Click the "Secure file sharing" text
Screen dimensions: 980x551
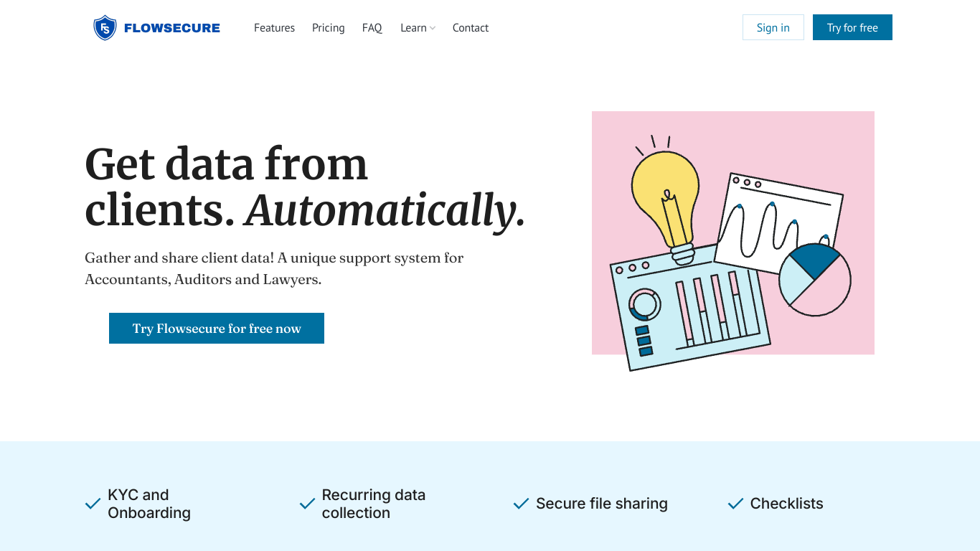point(602,504)
